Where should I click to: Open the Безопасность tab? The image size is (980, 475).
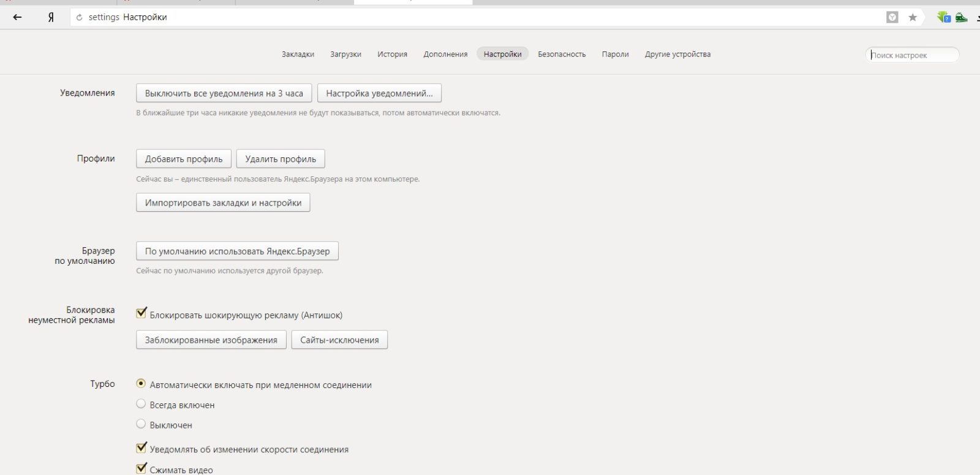(562, 54)
